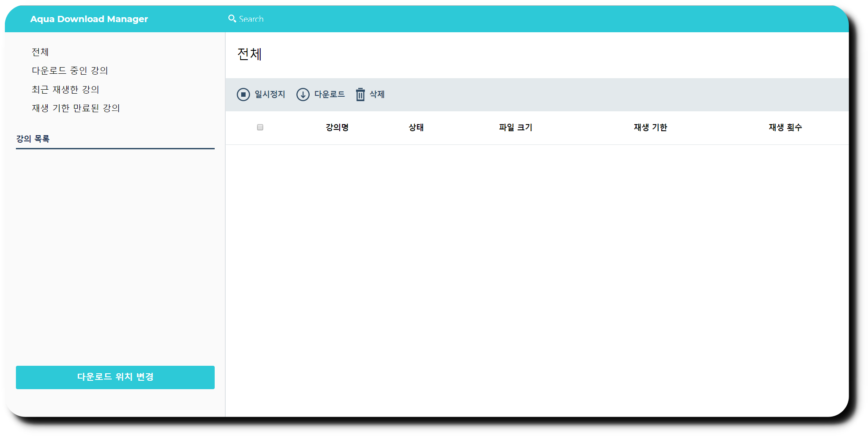The image size is (868, 436).
Task: Click the 파일 크기 column header
Action: click(515, 127)
